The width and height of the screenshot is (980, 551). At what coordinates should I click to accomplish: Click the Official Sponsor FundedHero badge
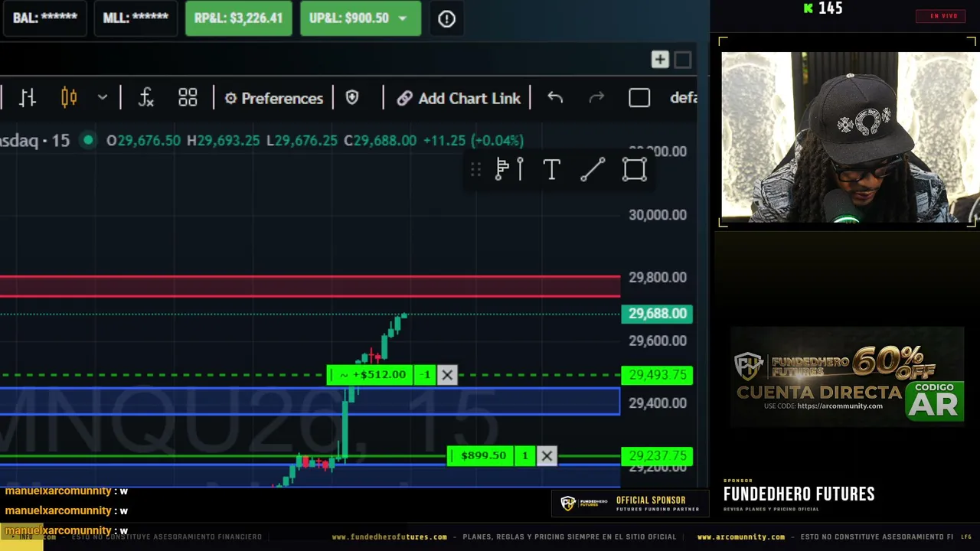(x=629, y=504)
